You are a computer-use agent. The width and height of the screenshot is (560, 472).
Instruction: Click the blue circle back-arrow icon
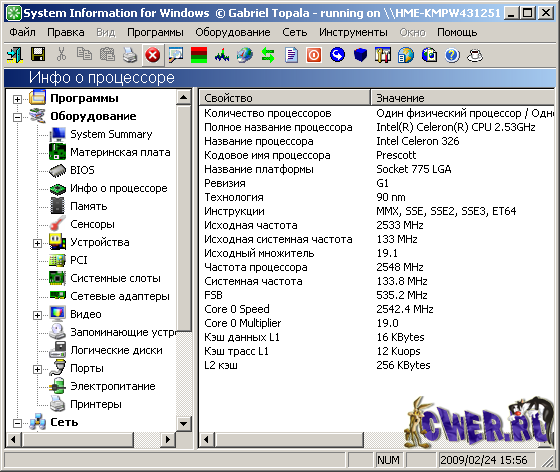coord(338,55)
